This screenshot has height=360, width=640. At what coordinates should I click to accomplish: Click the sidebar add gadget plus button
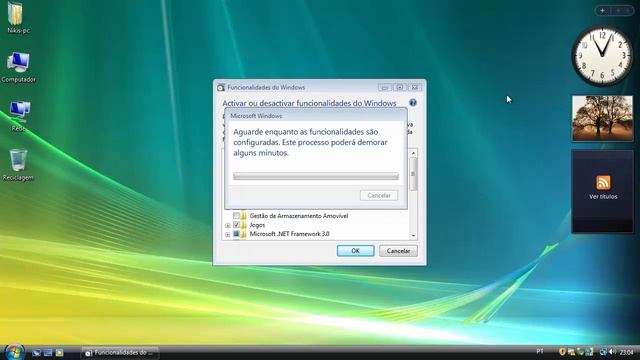(602, 11)
